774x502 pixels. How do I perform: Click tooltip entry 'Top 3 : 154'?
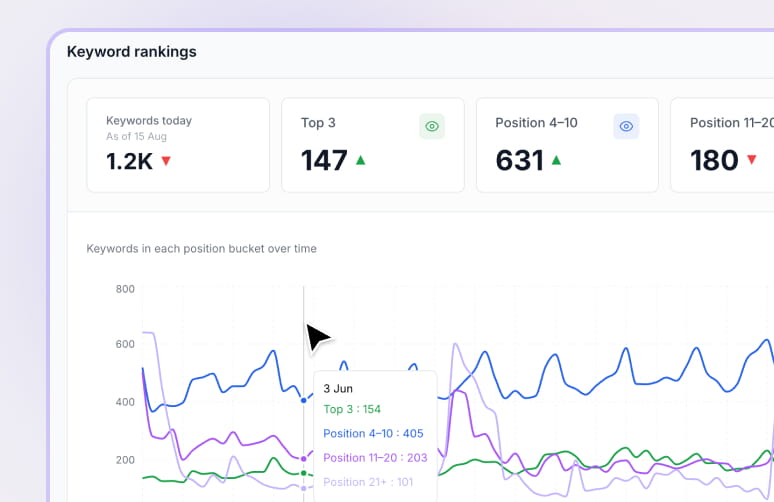[x=352, y=409]
